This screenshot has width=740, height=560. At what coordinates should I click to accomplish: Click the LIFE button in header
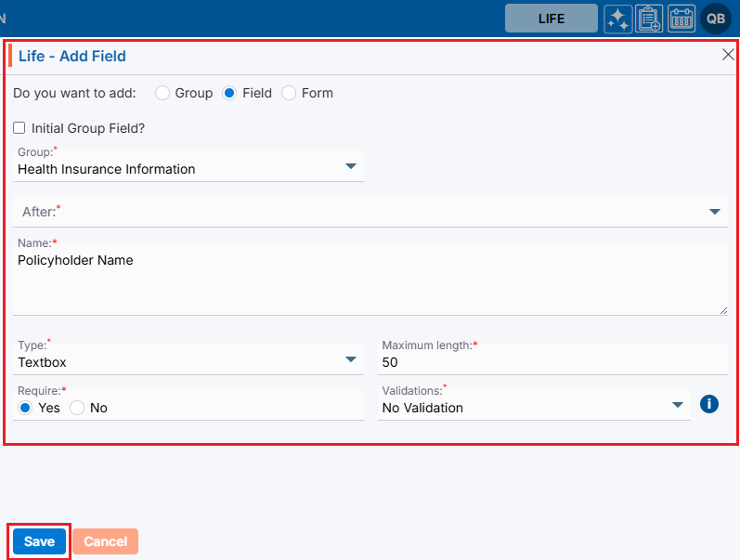(552, 19)
